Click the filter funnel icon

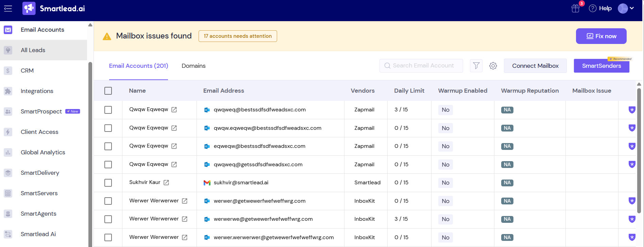click(x=476, y=66)
